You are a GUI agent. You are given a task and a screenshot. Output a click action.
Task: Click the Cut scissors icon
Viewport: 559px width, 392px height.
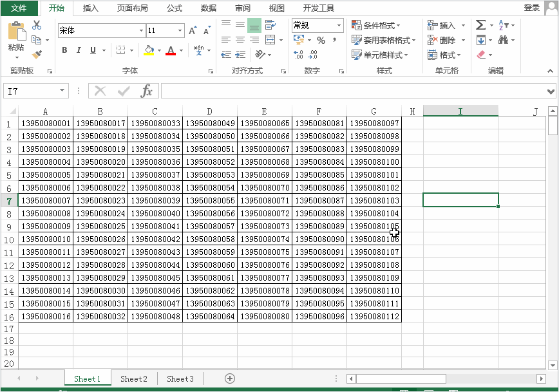point(36,25)
